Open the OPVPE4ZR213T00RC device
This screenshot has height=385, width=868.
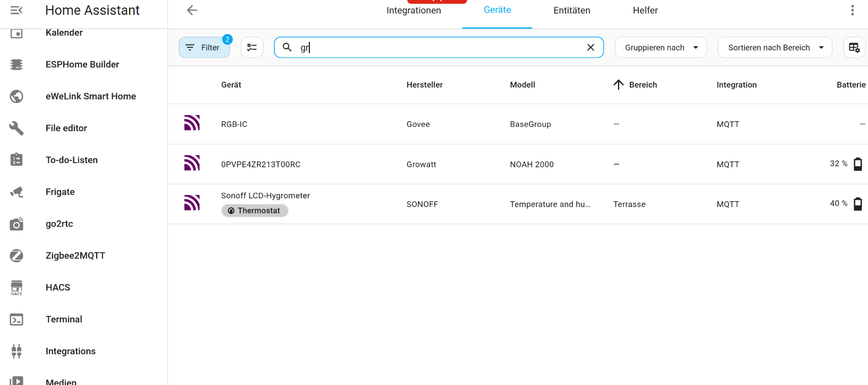coord(261,165)
